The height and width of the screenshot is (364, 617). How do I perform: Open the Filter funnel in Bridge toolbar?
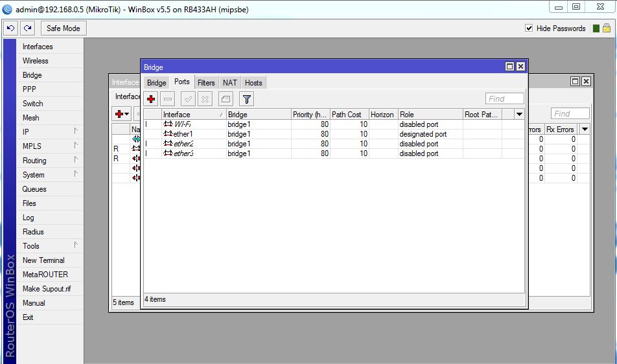pyautogui.click(x=246, y=99)
